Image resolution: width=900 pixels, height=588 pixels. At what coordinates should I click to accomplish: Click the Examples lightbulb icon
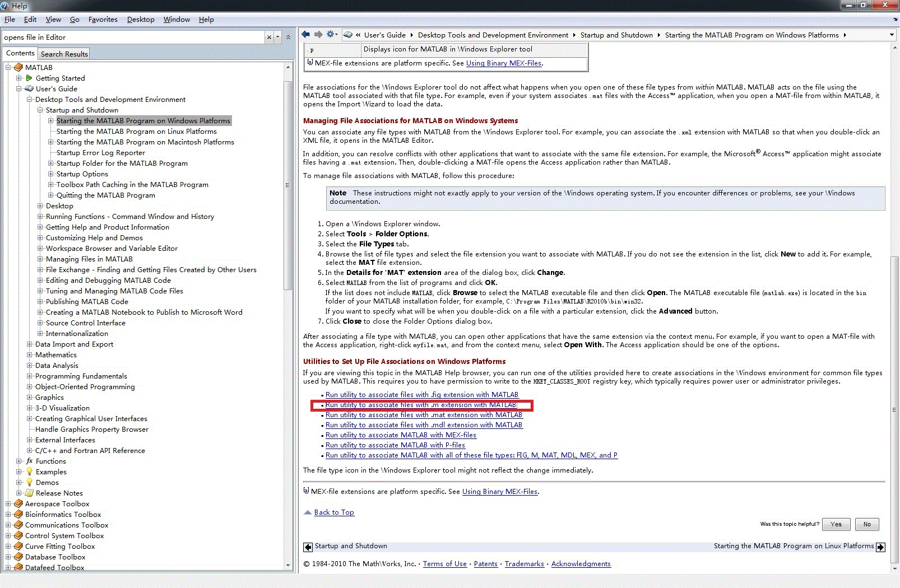pyautogui.click(x=29, y=472)
